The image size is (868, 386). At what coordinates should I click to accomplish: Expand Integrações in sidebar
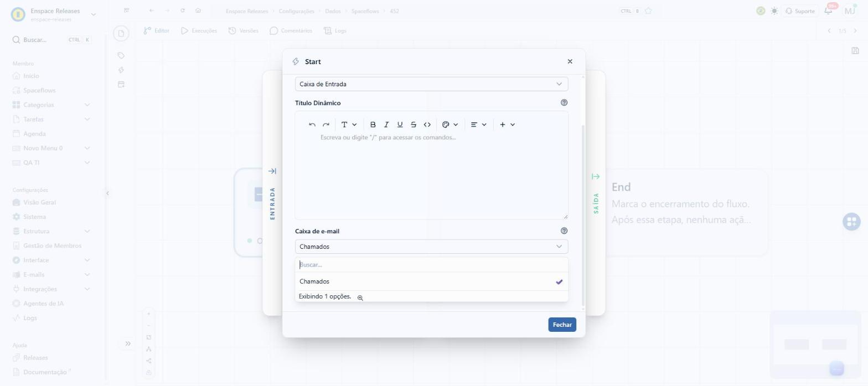coord(52,289)
